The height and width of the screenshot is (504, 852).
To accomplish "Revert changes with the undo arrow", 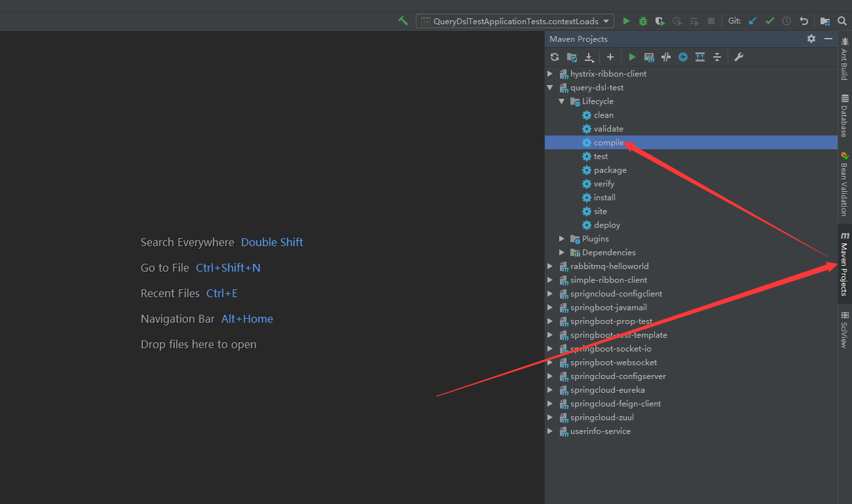I will [804, 21].
